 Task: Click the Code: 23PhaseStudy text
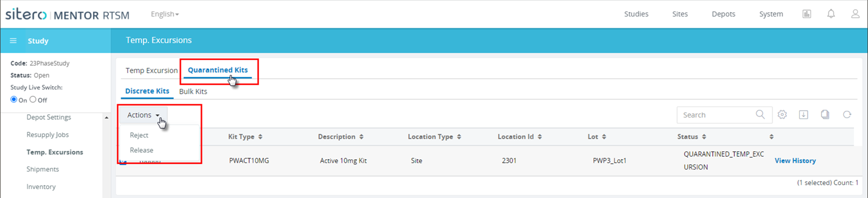point(40,63)
